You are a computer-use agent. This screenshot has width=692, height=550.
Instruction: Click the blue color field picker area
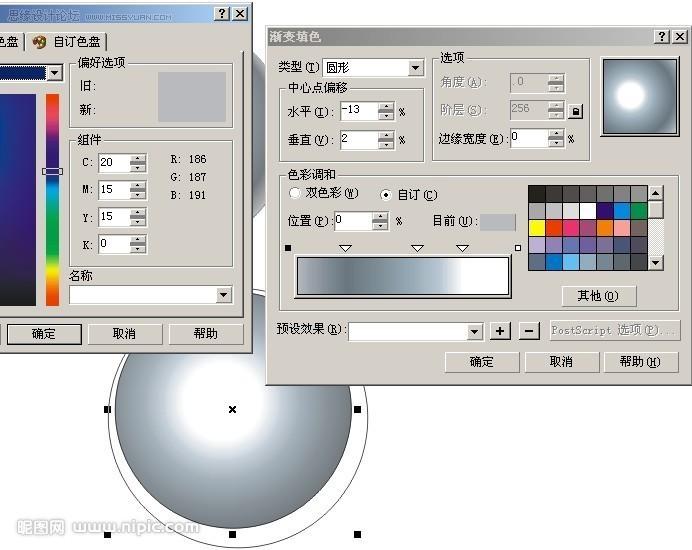[18, 199]
